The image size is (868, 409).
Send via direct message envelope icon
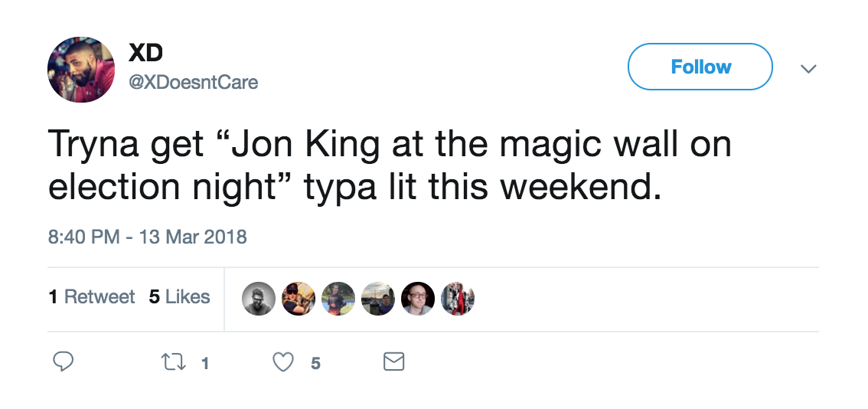(x=393, y=362)
